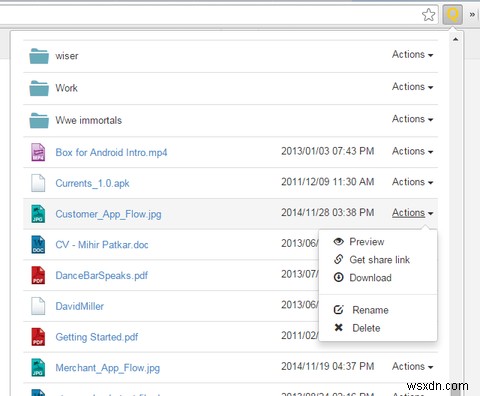Open the Actions dropdown for Wwe immortals
This screenshot has height=396, width=480.
413,119
